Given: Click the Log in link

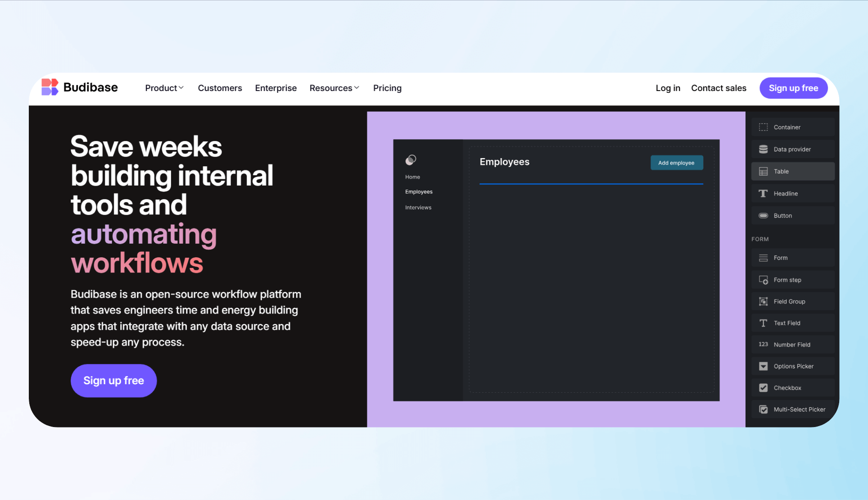Looking at the screenshot, I should click(x=668, y=88).
